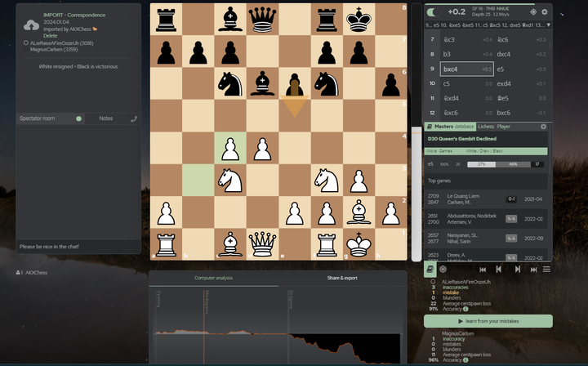Open the hamburger analysis menu
This screenshot has height=366, width=588.
coord(546,269)
